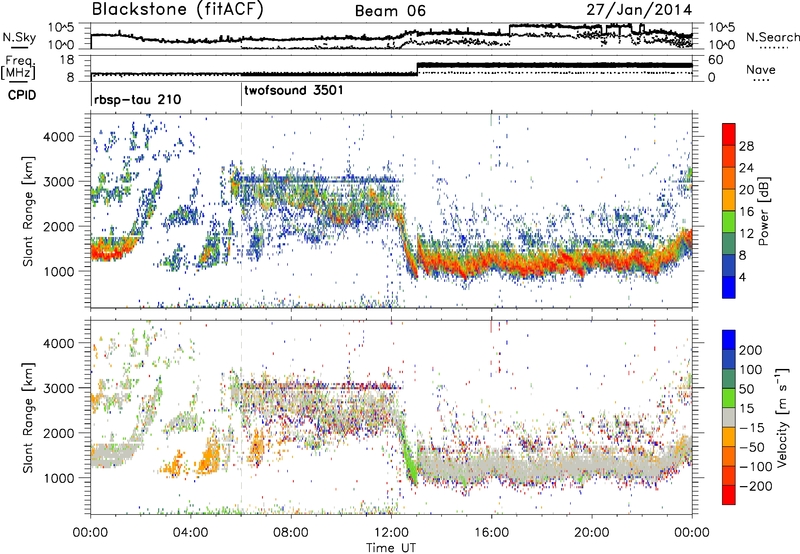The height and width of the screenshot is (554, 800).
Task: Click the gray band of the Velocity color bar
Action: [x=729, y=417]
